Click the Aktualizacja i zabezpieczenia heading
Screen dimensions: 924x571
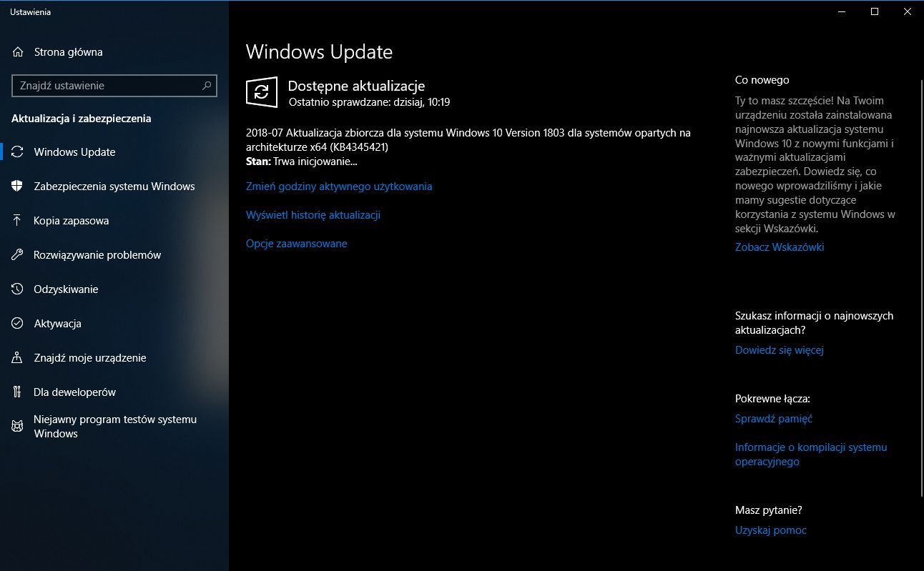point(82,119)
